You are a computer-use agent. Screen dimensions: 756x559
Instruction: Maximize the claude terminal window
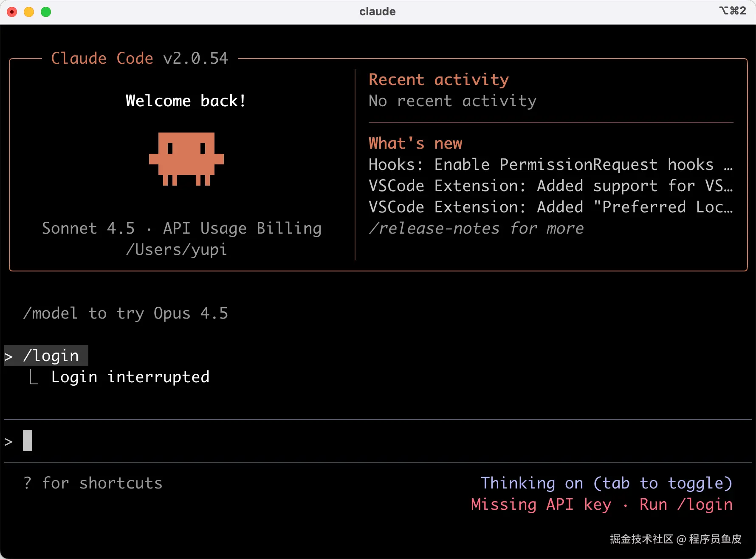coord(46,12)
